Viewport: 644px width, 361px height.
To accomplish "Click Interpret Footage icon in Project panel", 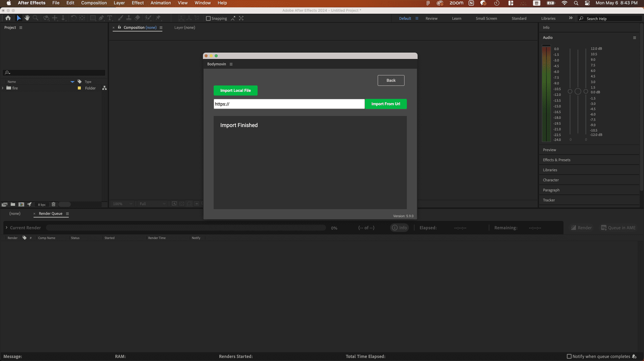I will (4, 204).
